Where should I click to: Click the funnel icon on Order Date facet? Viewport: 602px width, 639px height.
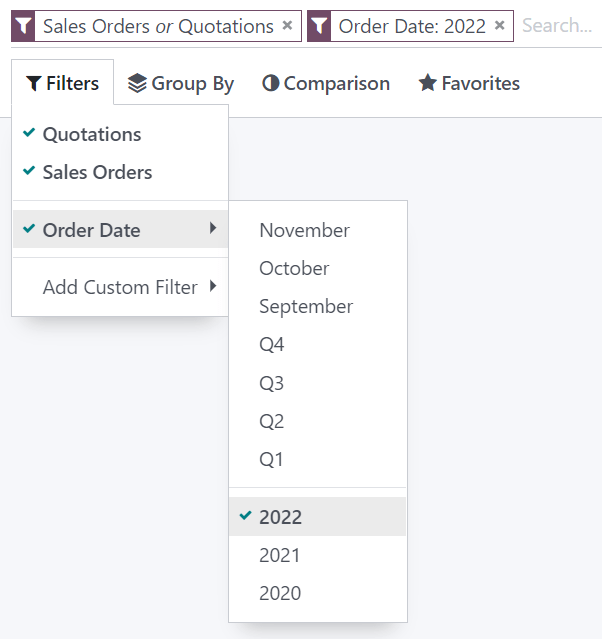pos(319,26)
